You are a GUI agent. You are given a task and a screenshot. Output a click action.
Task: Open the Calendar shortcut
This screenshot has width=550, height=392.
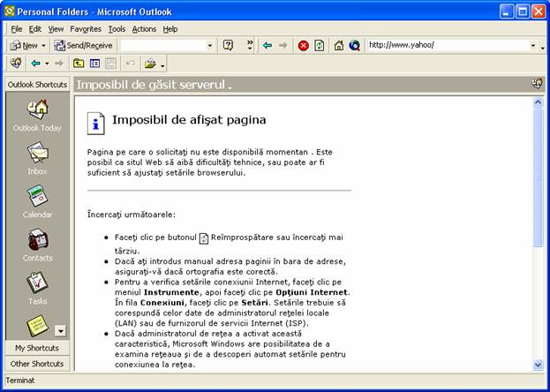(x=37, y=201)
